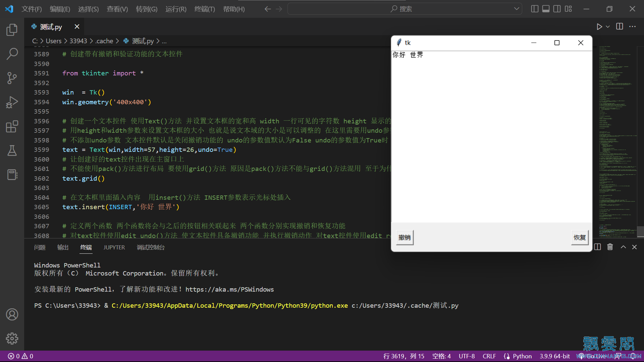Click the 恢复 button in tk window
This screenshot has width=644, height=362.
pos(580,238)
